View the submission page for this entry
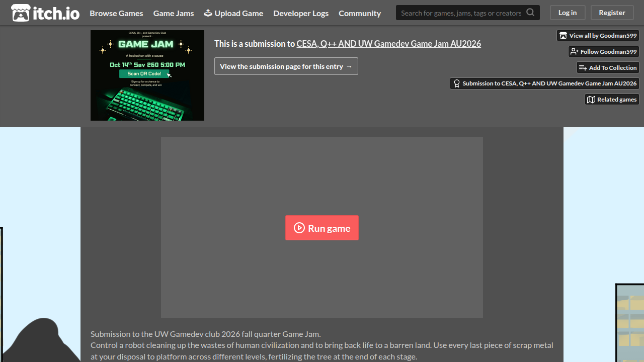This screenshot has width=644, height=362. 286,66
